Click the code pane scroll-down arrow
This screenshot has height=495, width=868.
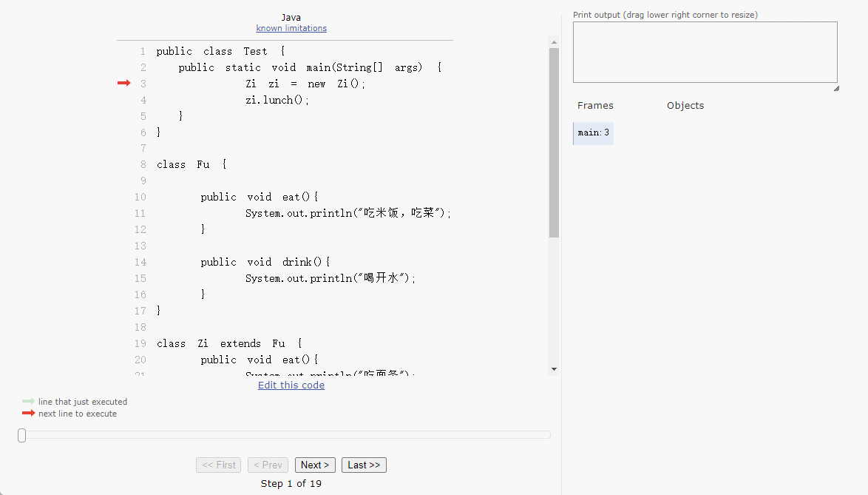tap(554, 368)
